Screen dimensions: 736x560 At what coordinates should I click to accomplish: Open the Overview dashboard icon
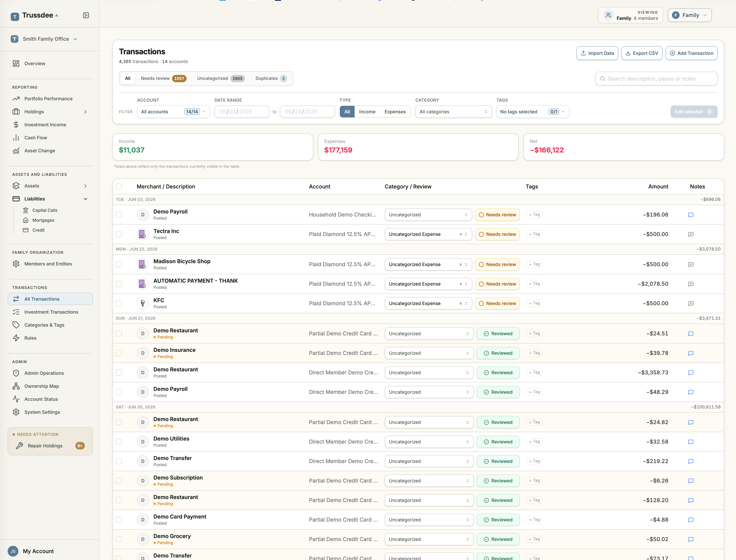pos(16,63)
